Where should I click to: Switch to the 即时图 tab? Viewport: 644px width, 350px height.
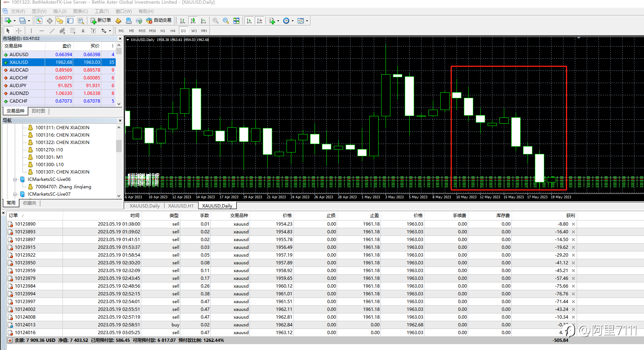(38, 111)
